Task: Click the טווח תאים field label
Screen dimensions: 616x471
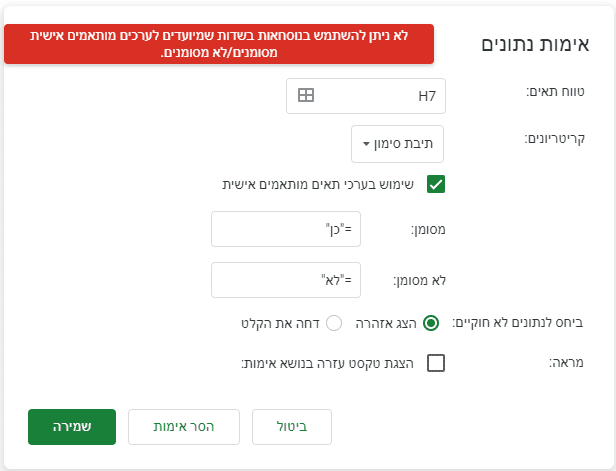Action: coord(555,92)
